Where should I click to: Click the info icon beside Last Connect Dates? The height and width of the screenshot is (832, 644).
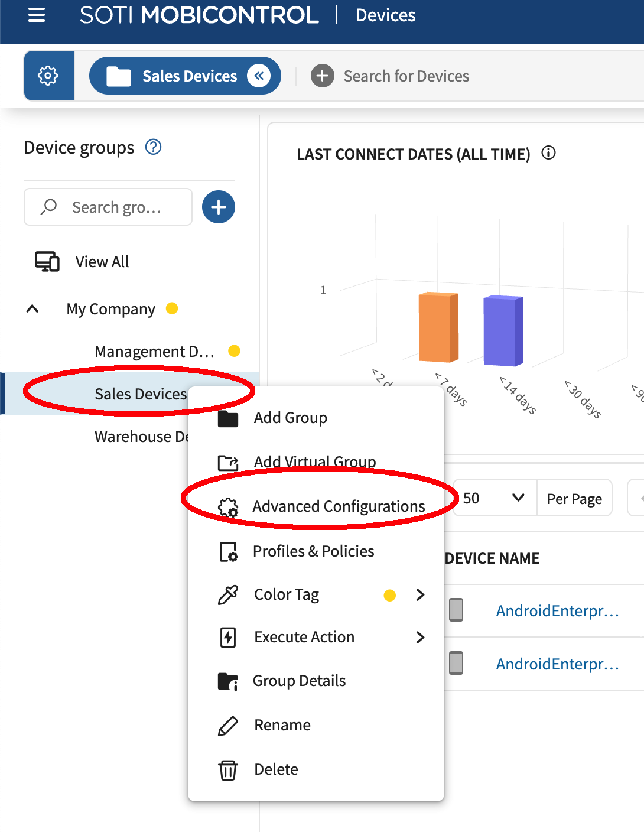click(549, 153)
